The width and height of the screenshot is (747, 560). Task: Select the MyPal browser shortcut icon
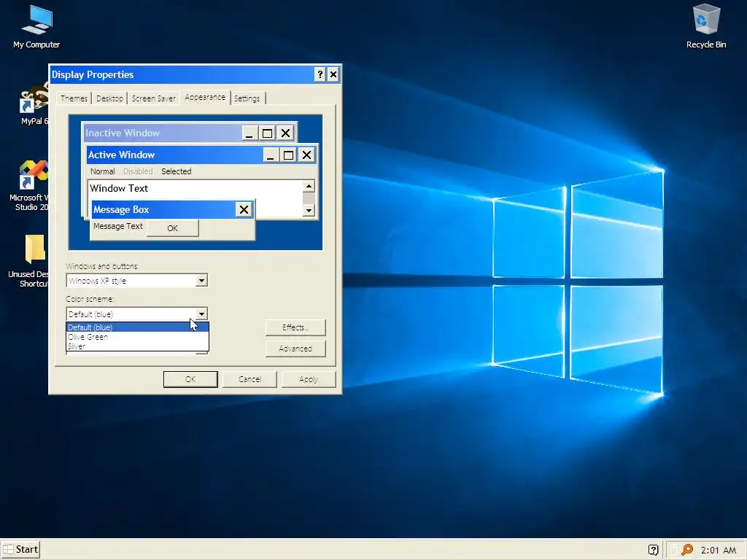pyautogui.click(x=34, y=104)
